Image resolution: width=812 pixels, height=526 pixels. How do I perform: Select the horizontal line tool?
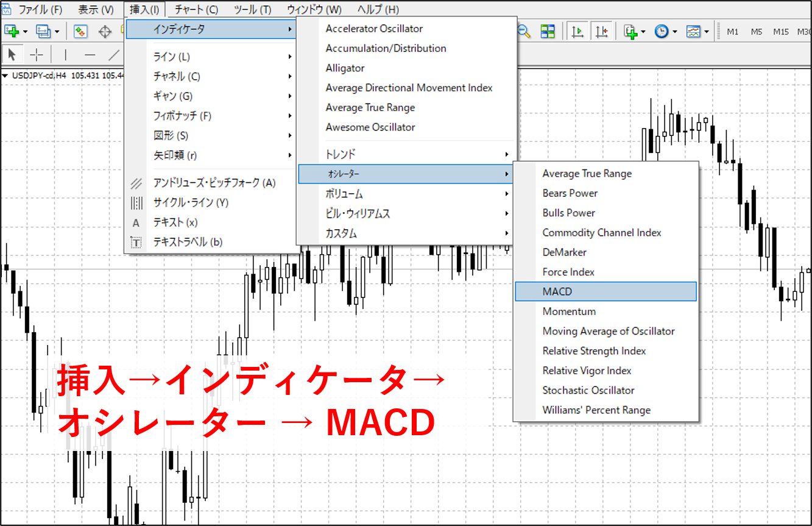[x=90, y=54]
